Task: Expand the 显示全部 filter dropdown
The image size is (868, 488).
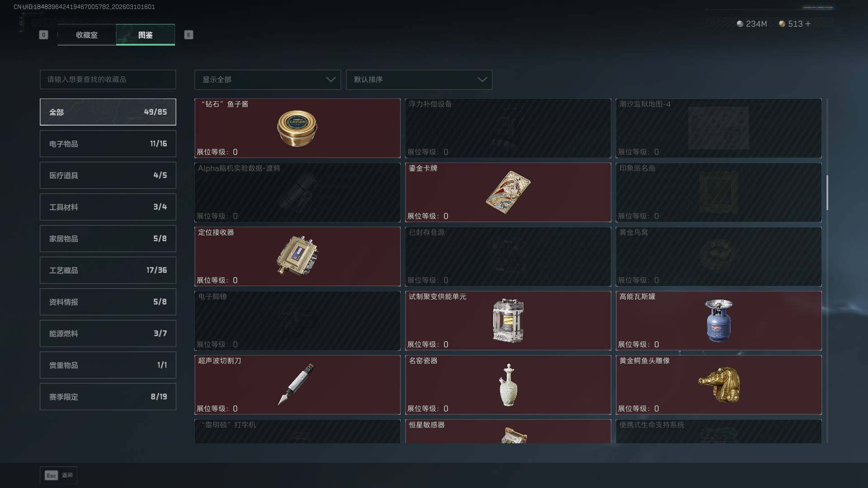Action: 268,80
